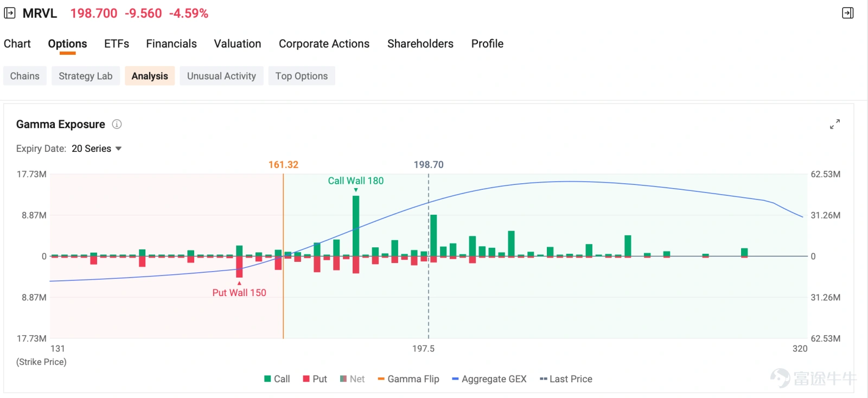This screenshot has width=868, height=398.
Task: Toggle the Aggregate GEX legend item
Action: coord(489,379)
